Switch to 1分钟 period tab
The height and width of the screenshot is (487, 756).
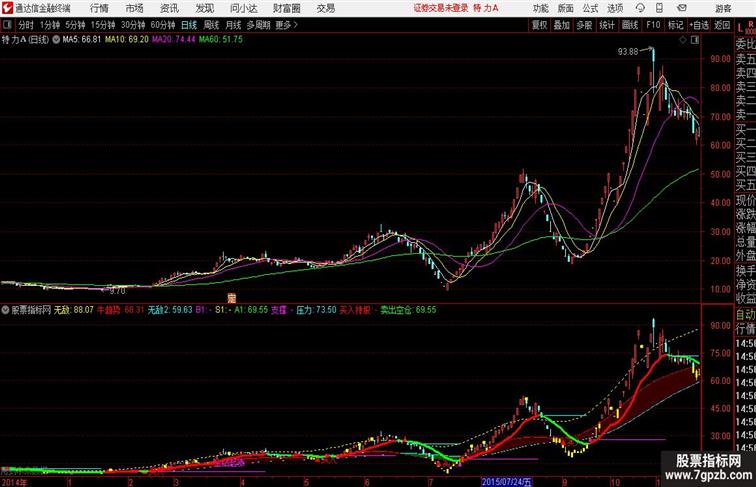[50, 25]
